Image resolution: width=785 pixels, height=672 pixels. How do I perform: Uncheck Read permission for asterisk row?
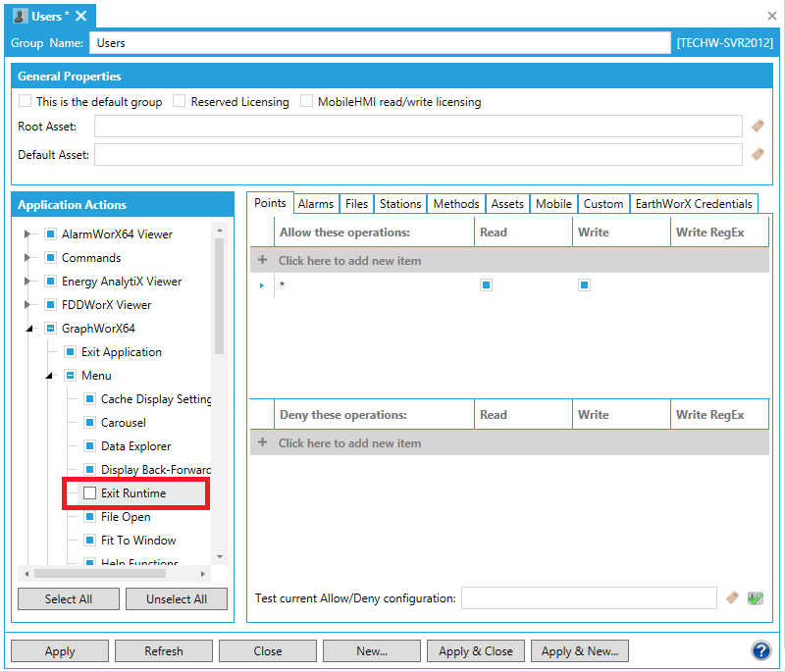coord(486,285)
